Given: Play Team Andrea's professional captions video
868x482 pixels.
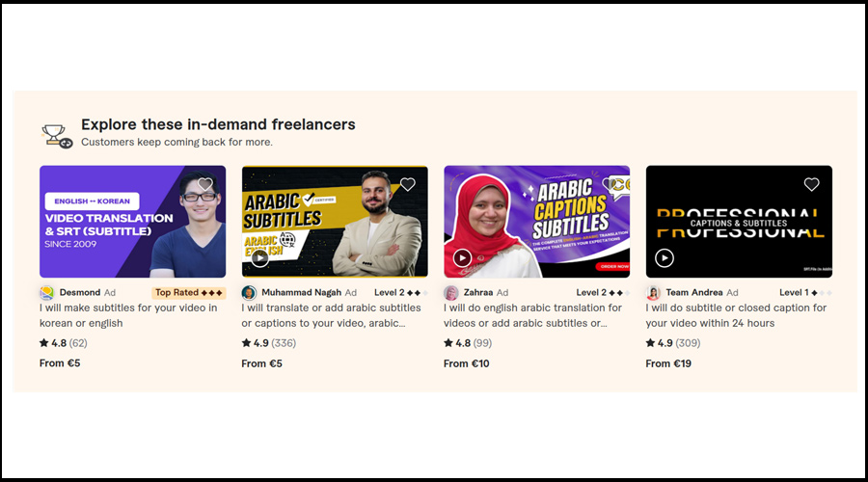Looking at the screenshot, I should (664, 257).
